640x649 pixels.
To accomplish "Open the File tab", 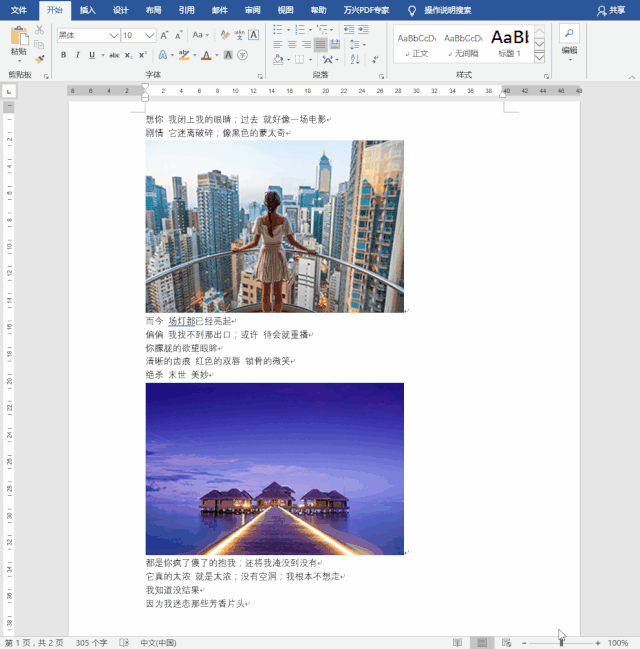I will 19,10.
